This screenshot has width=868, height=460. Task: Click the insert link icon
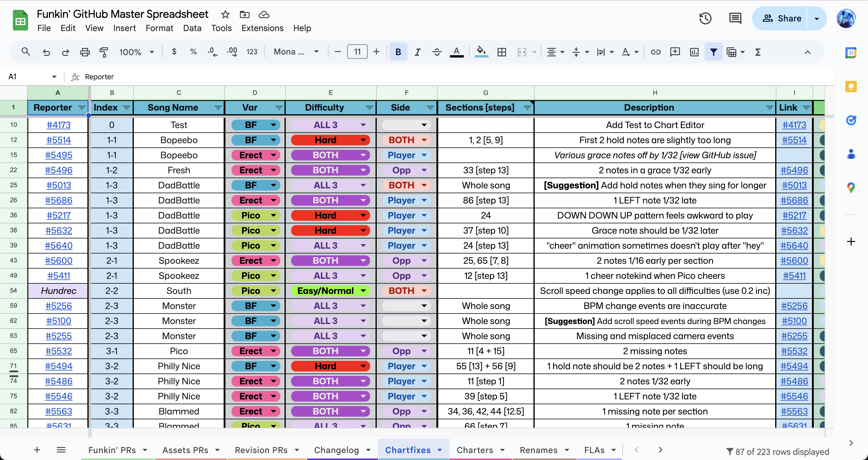656,52
